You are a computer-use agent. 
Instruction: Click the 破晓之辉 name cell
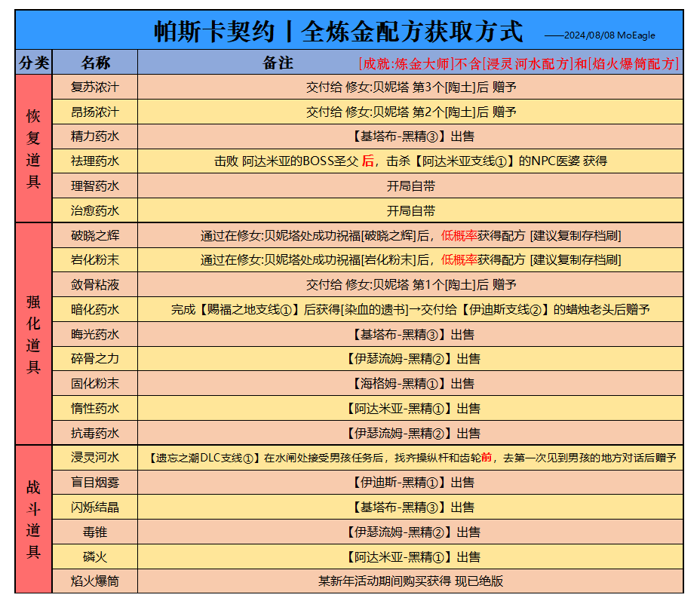click(x=95, y=235)
